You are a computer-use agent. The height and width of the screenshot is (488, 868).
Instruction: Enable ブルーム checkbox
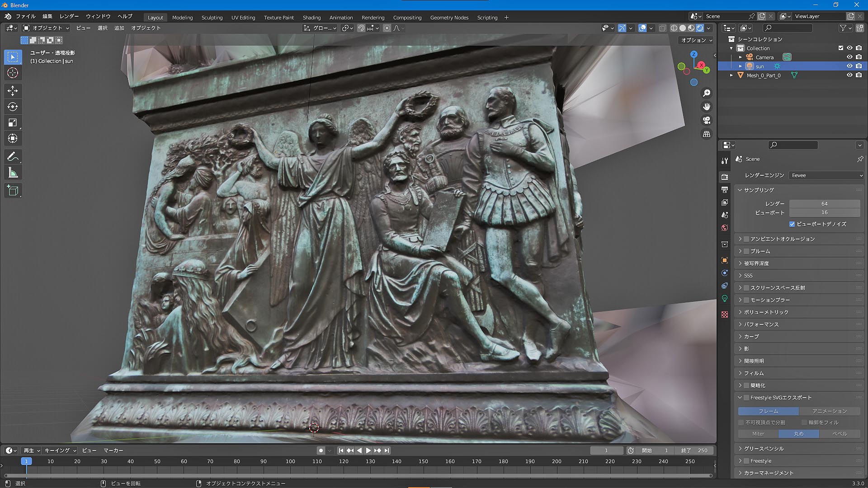tap(746, 251)
